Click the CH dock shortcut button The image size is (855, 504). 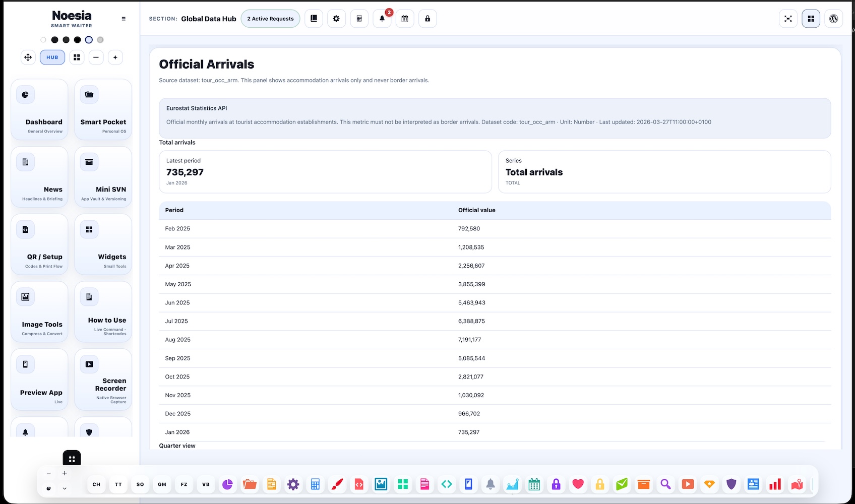tap(96, 484)
